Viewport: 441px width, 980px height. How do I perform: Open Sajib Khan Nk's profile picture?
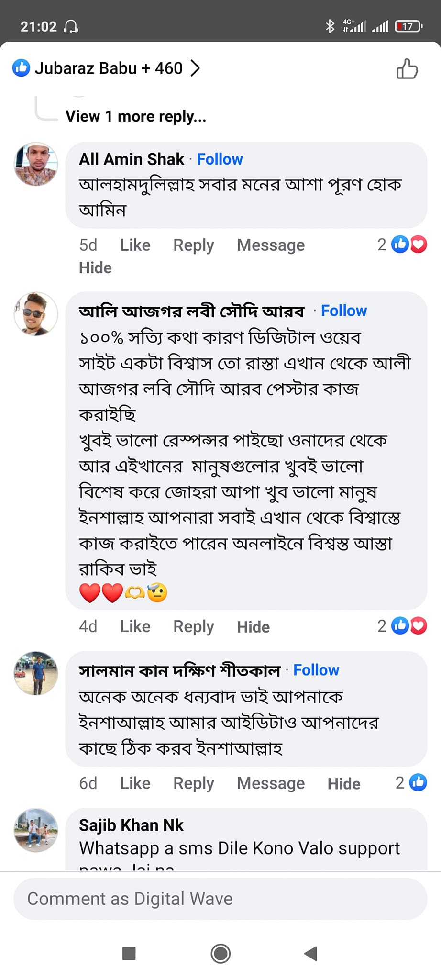[36, 830]
